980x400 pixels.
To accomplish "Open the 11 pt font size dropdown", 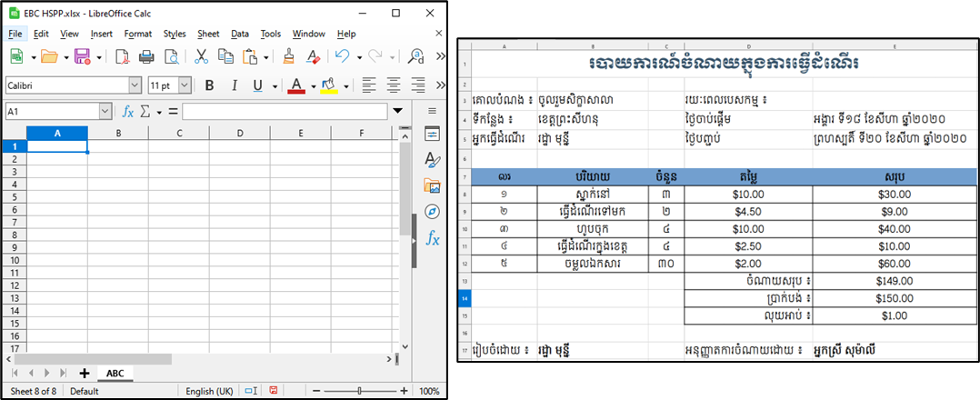I will click(x=185, y=85).
